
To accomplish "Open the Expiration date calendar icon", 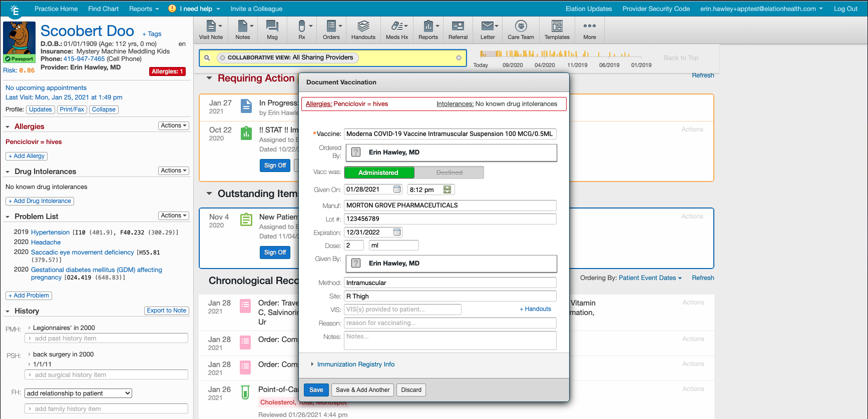I will click(x=397, y=232).
